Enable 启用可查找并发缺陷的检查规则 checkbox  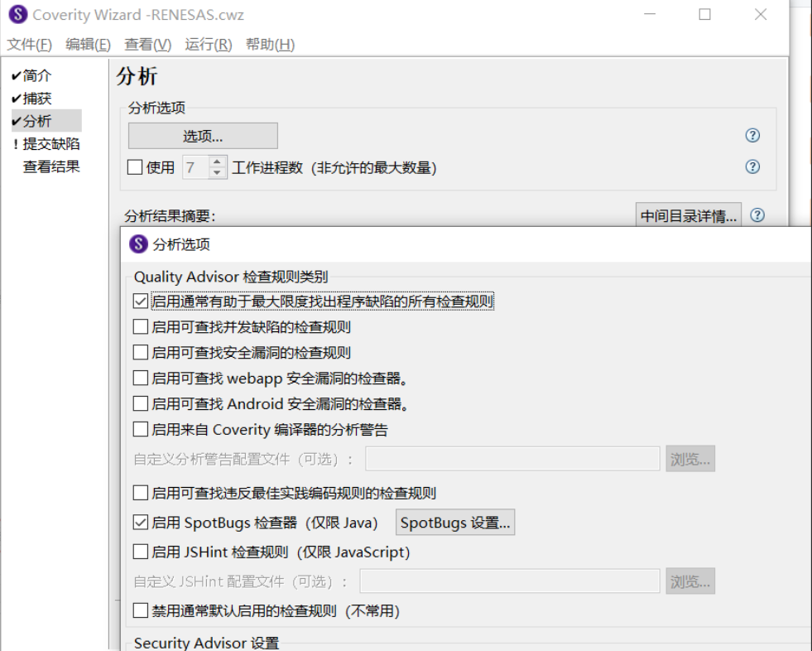point(141,326)
